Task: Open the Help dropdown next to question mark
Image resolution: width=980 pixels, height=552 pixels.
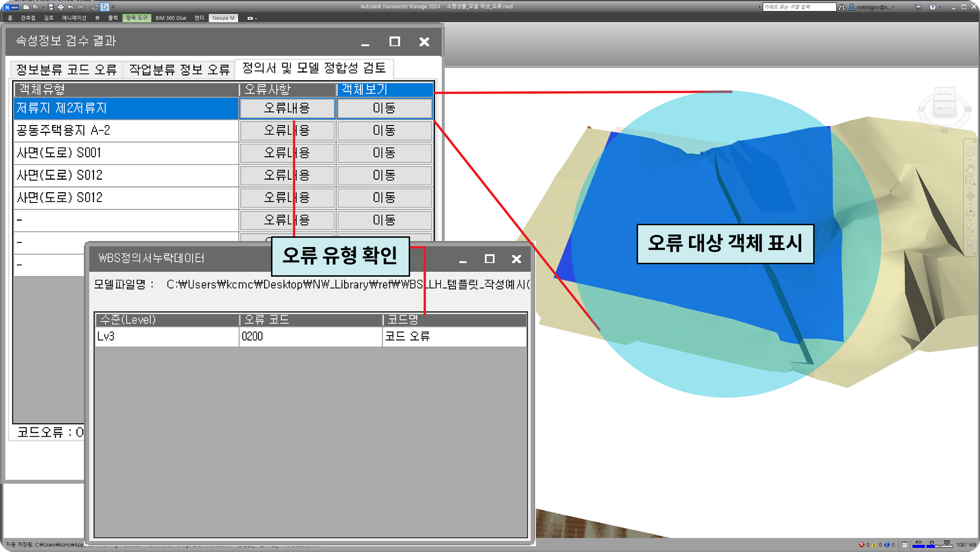Action: [x=939, y=7]
